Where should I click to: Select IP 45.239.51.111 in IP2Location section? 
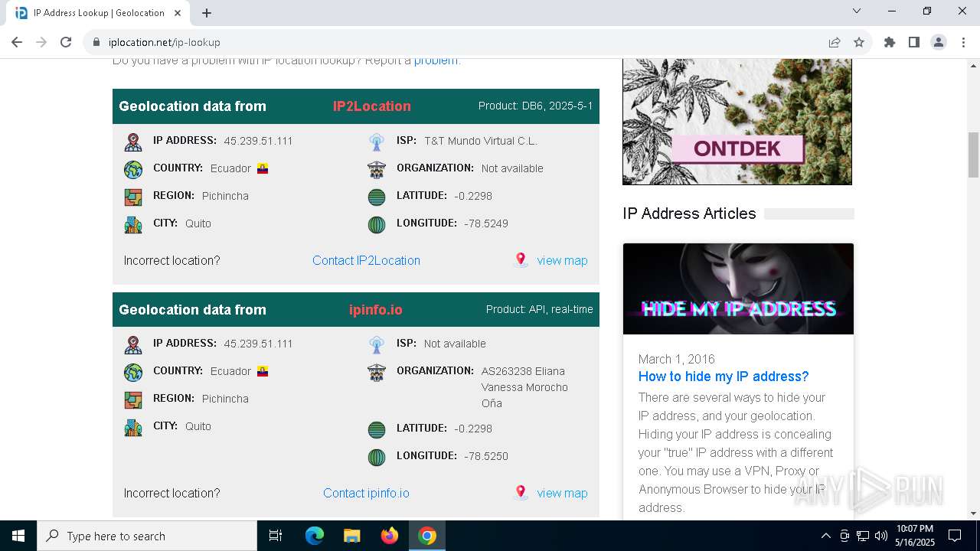click(259, 141)
